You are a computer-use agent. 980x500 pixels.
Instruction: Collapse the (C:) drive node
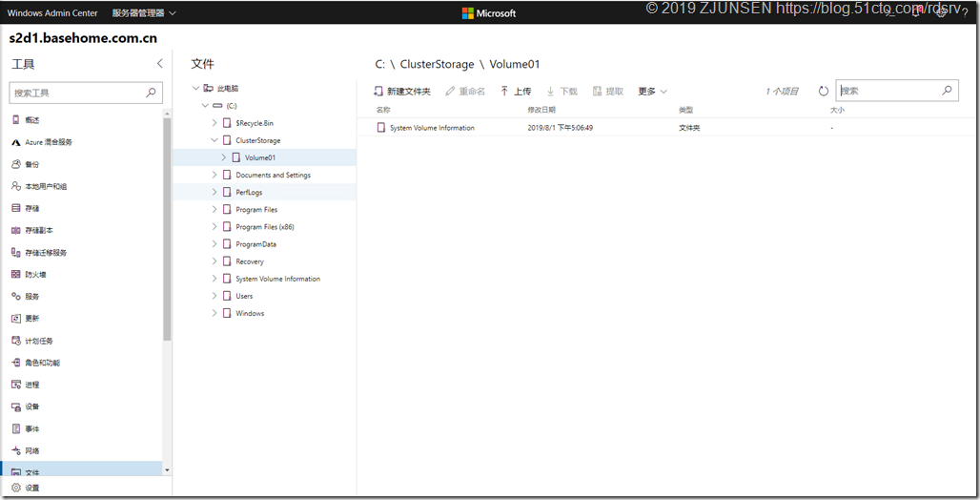click(x=205, y=106)
